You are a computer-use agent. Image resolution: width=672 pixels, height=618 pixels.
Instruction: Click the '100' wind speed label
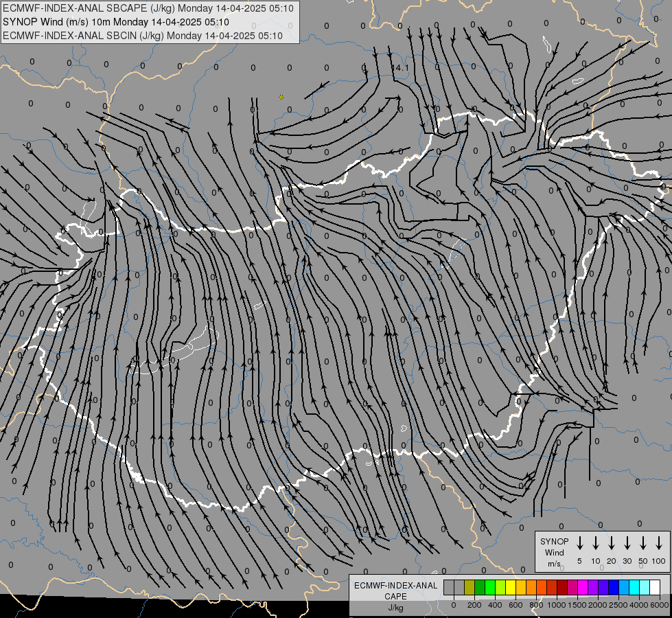tap(659, 561)
